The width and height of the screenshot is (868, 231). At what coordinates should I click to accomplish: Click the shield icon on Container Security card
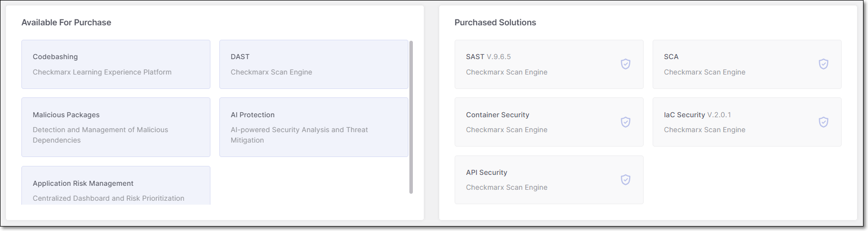[625, 122]
